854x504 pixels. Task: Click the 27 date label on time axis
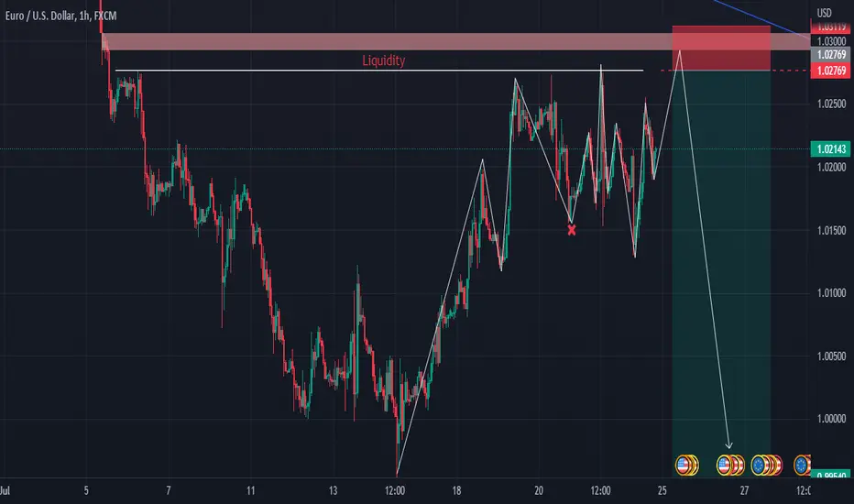click(x=744, y=491)
